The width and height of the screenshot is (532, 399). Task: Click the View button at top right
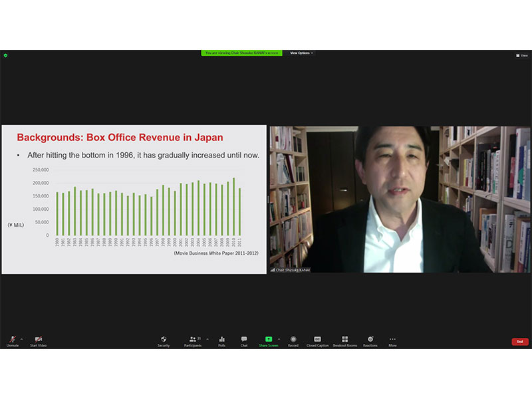(x=522, y=55)
